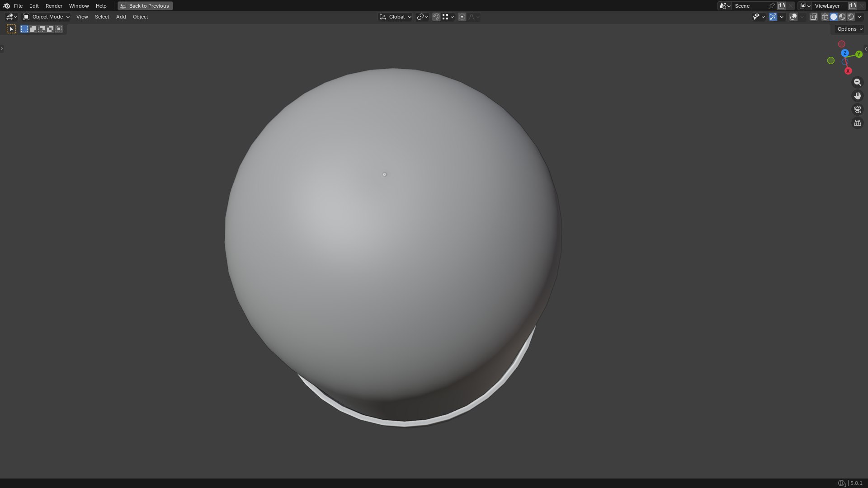
Task: Switch to solid viewport shading
Action: coord(834,17)
